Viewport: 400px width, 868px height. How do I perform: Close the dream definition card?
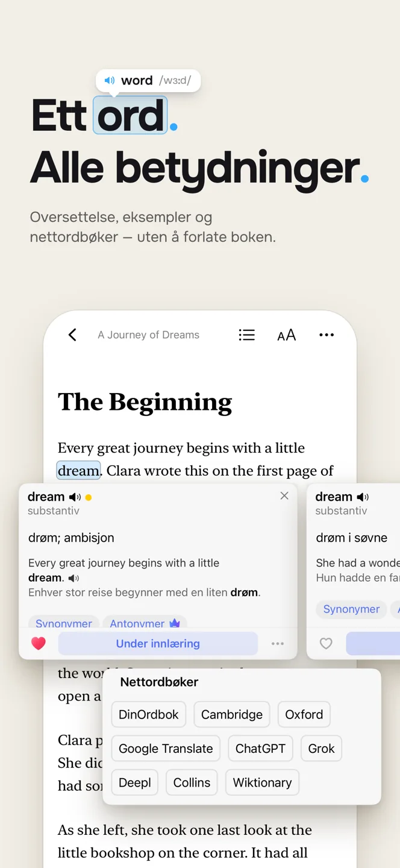click(284, 495)
